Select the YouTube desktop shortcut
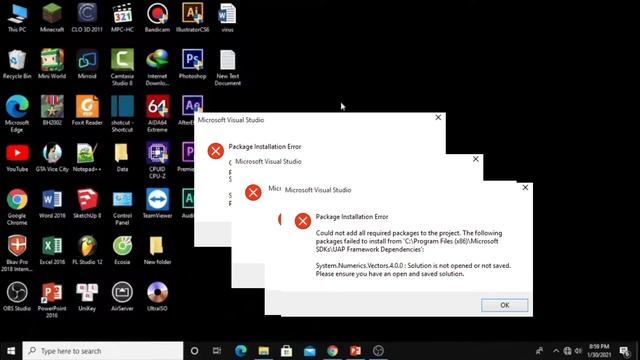This screenshot has height=360, width=640. (17, 157)
